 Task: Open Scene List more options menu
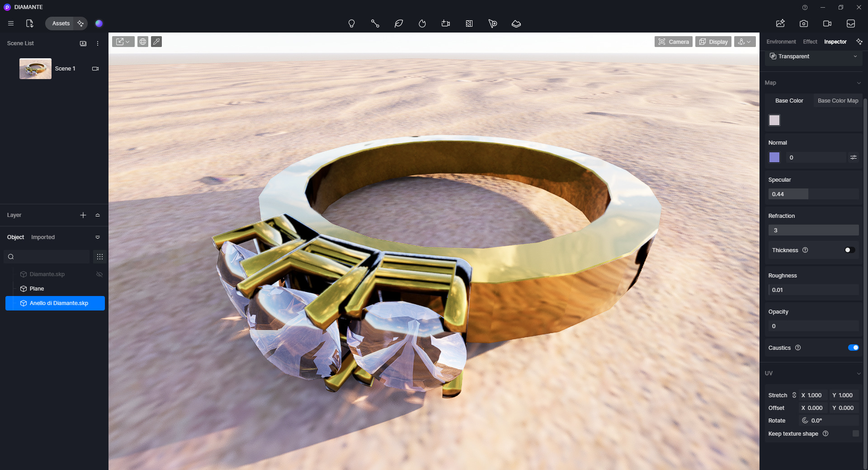tap(98, 43)
